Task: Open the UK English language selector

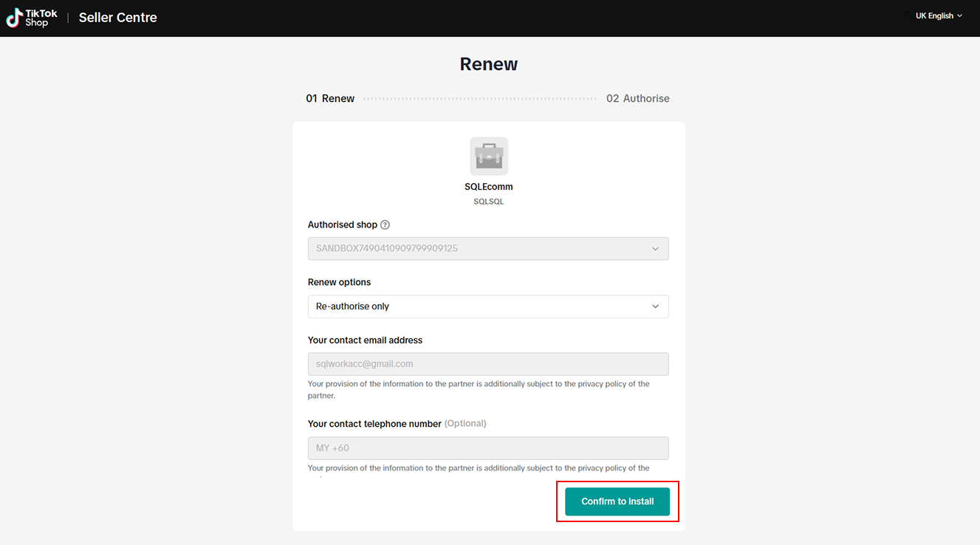Action: pos(934,16)
